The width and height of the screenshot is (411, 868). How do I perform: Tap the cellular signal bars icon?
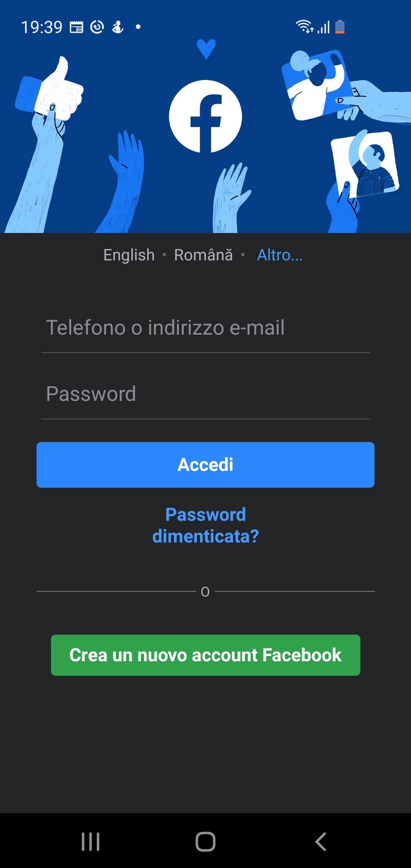pos(323,27)
